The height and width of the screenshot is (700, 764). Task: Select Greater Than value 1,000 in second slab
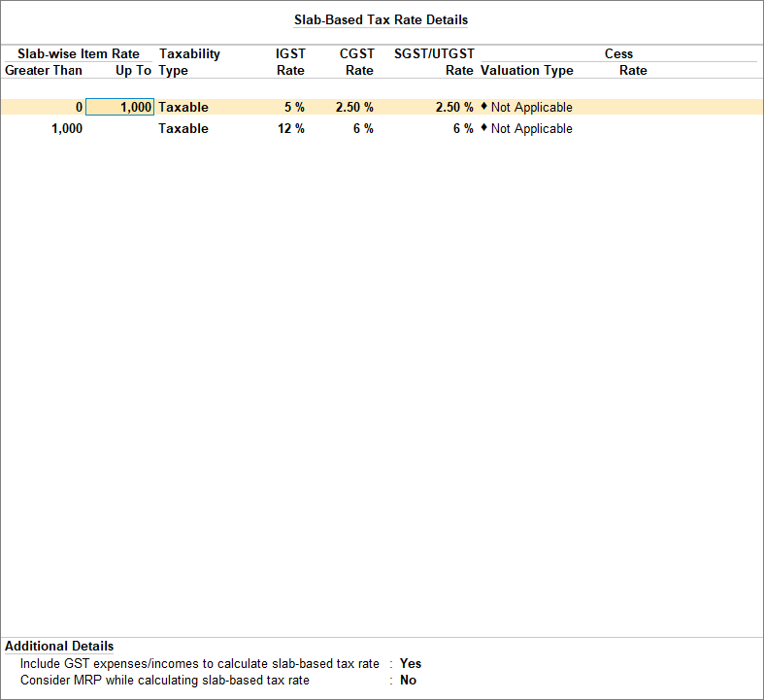tap(67, 128)
